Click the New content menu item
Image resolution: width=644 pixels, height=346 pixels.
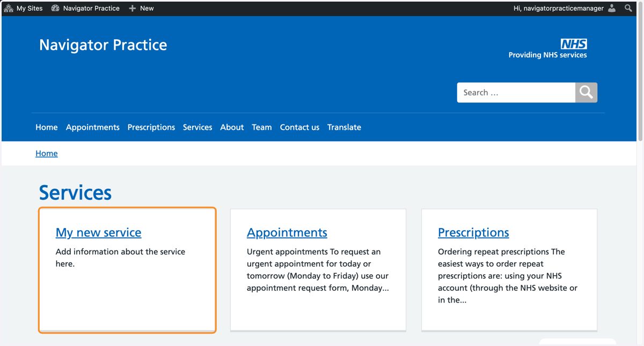141,8
